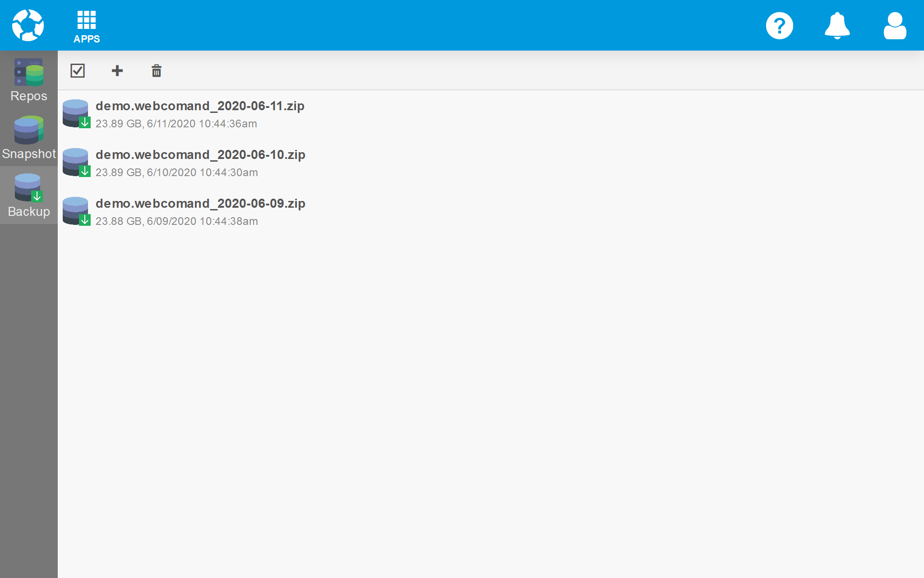Select the Backup sidebar item
924x578 pixels.
click(x=29, y=196)
